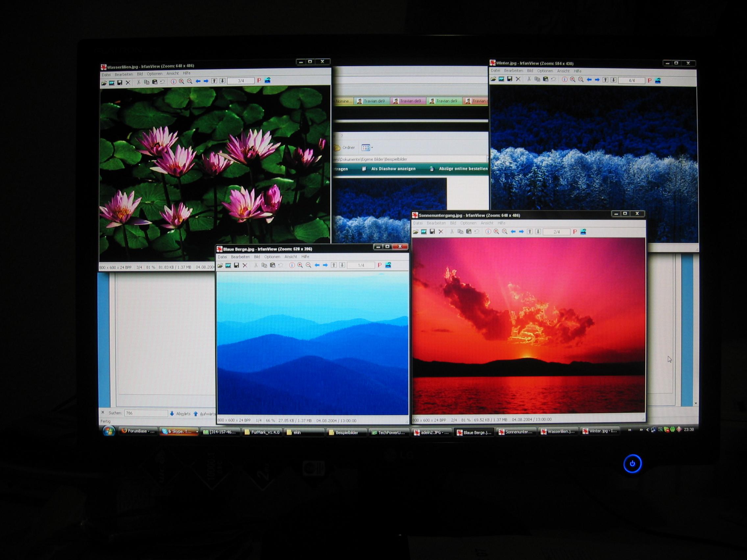Click the next image arrow in the Sonnenuntergang window
The height and width of the screenshot is (560, 747).
[521, 232]
